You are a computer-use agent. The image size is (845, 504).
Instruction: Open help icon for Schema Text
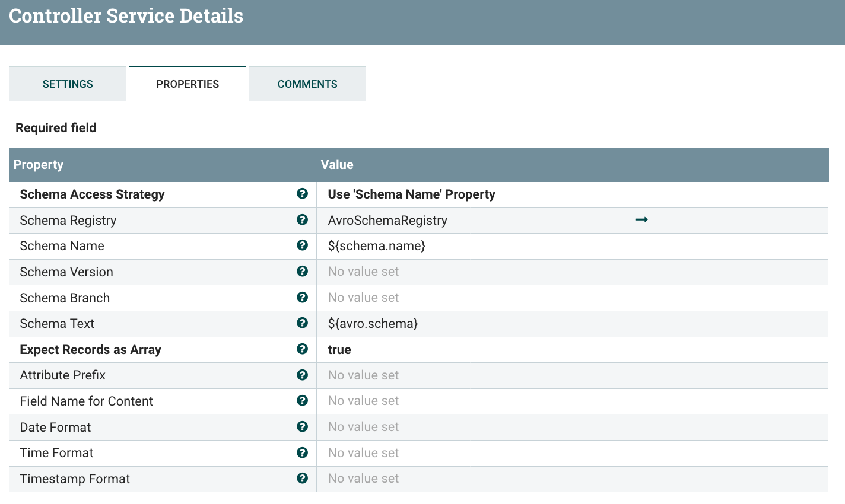[302, 323]
